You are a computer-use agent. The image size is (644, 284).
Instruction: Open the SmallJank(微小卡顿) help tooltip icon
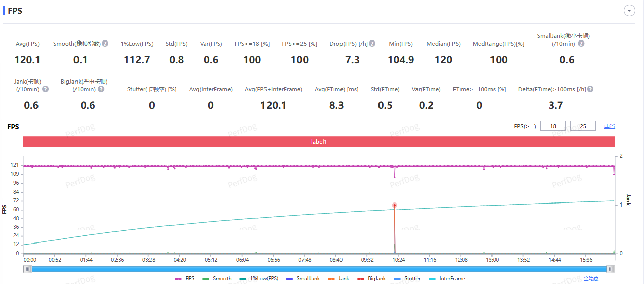[x=581, y=44]
